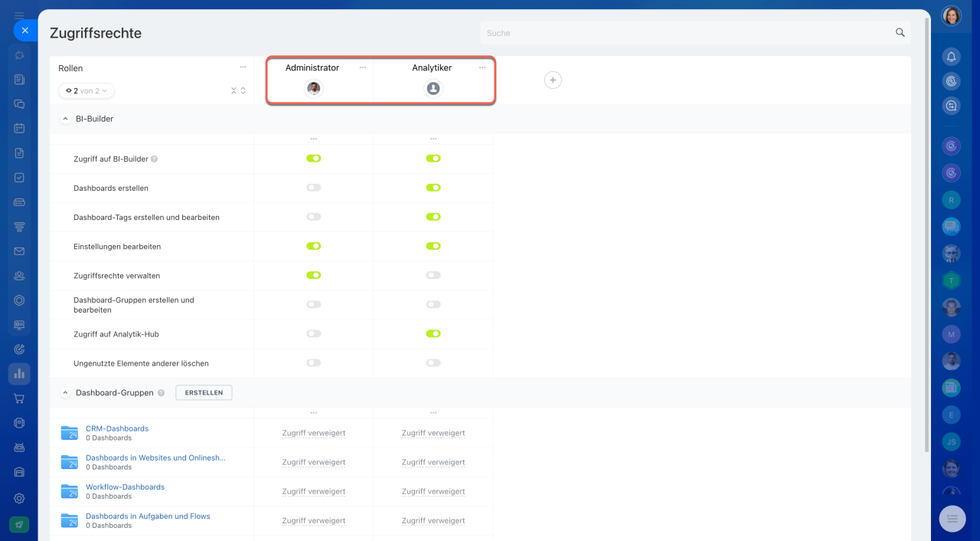Viewport: 980px width, 541px height.
Task: Open help hint next to Dashboard-Gruppen
Action: coord(161,392)
